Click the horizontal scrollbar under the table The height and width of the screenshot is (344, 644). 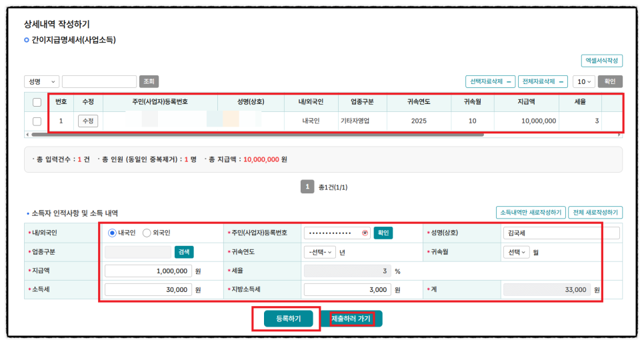(x=257, y=135)
